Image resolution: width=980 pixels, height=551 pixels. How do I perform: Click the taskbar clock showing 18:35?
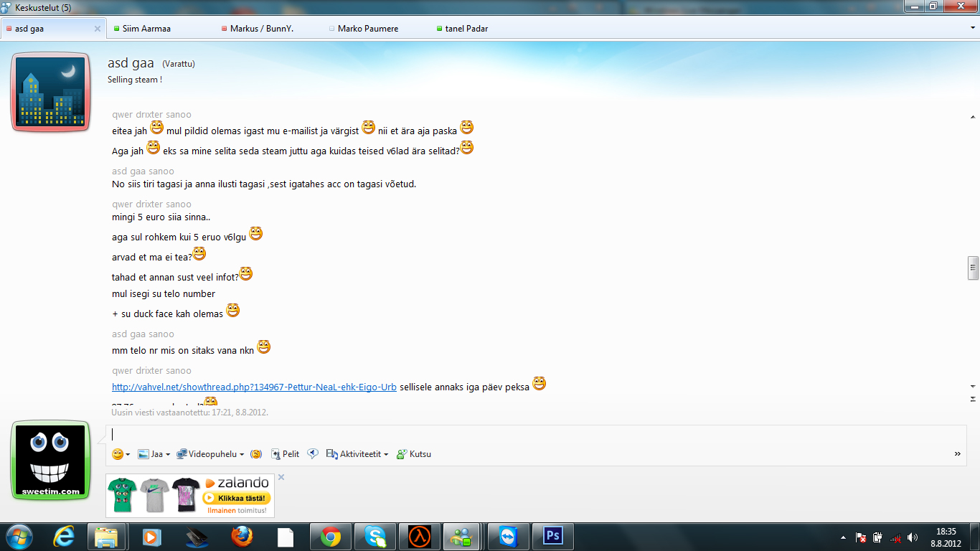946,537
